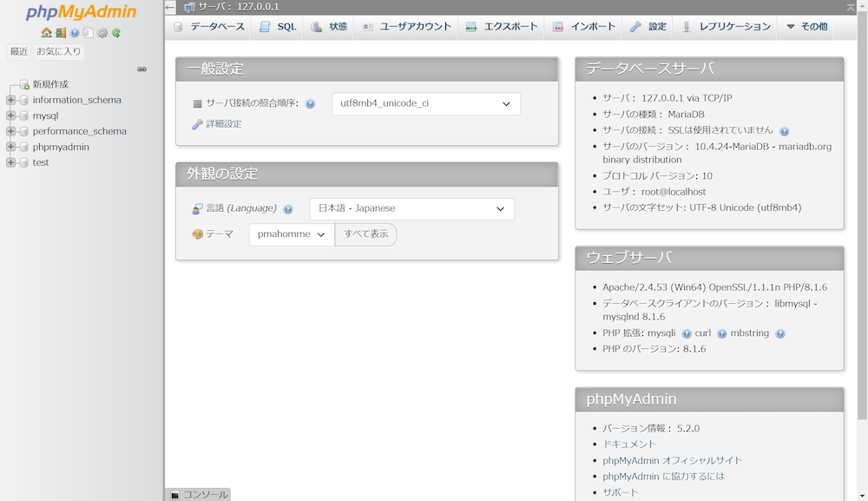
Task: Click the phpMyAdmin logo
Action: point(81,12)
